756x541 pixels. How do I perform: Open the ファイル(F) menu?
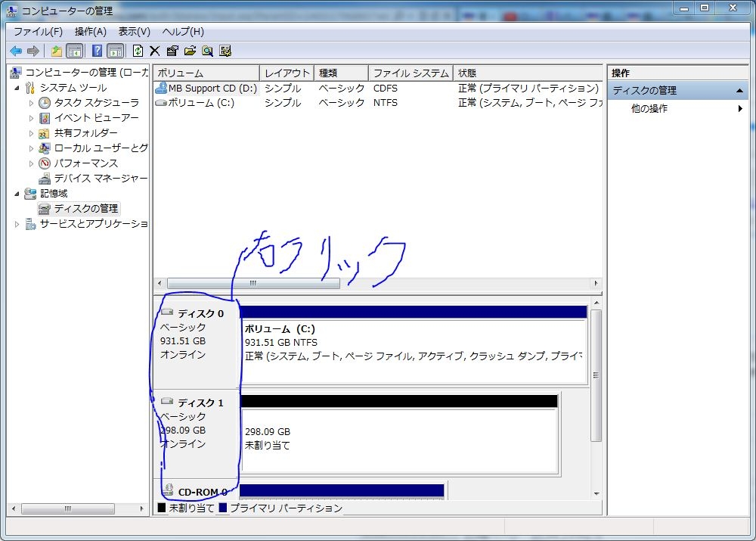tap(38, 32)
